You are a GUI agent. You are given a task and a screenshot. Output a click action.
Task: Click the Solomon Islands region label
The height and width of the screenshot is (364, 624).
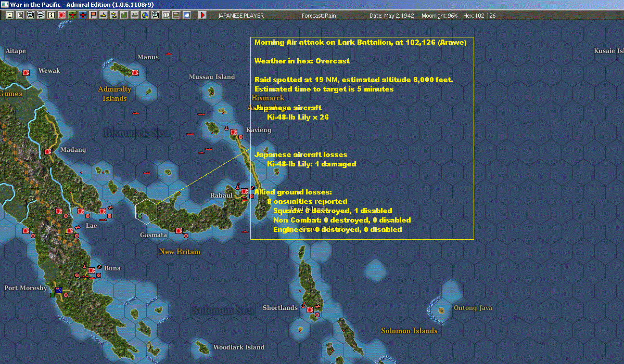409,331
